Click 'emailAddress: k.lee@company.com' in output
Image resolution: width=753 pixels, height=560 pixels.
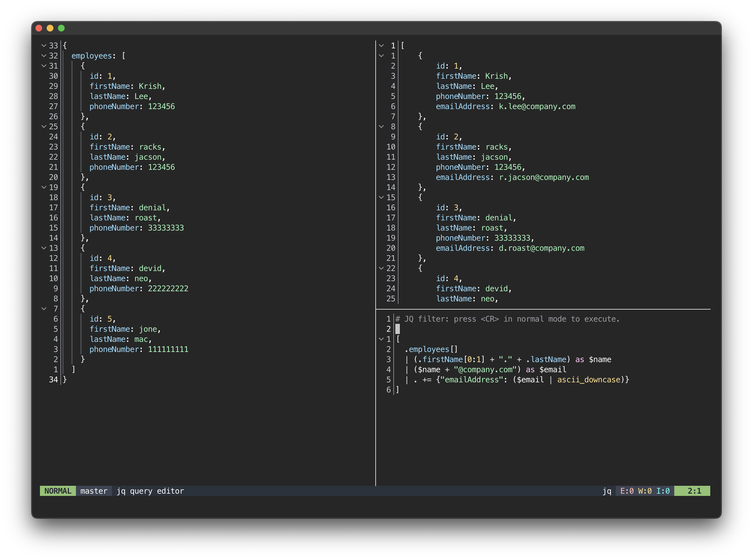pos(506,107)
